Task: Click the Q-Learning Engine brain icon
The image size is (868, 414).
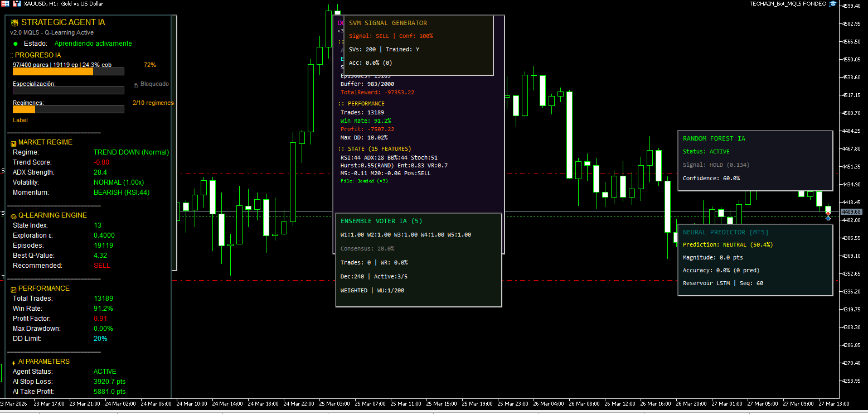Action: [14, 216]
